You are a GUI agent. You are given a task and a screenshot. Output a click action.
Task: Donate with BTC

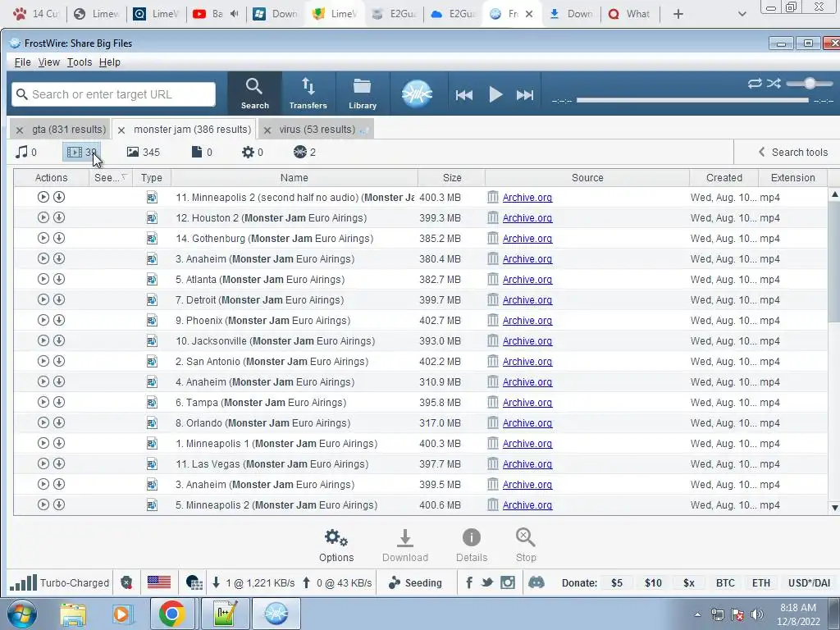725,583
